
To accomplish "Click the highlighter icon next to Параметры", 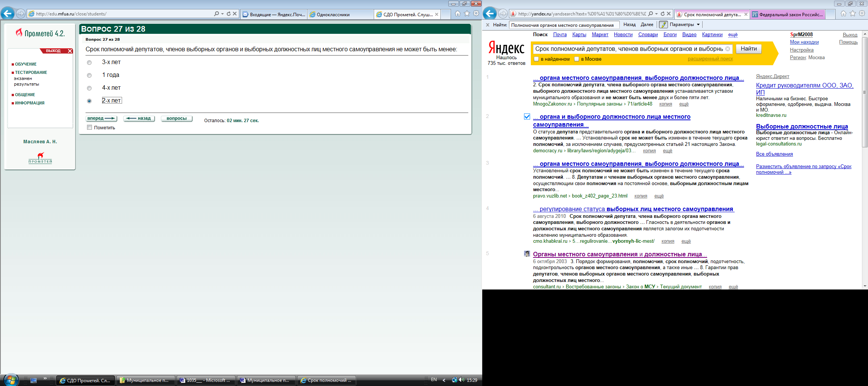I will pyautogui.click(x=663, y=25).
